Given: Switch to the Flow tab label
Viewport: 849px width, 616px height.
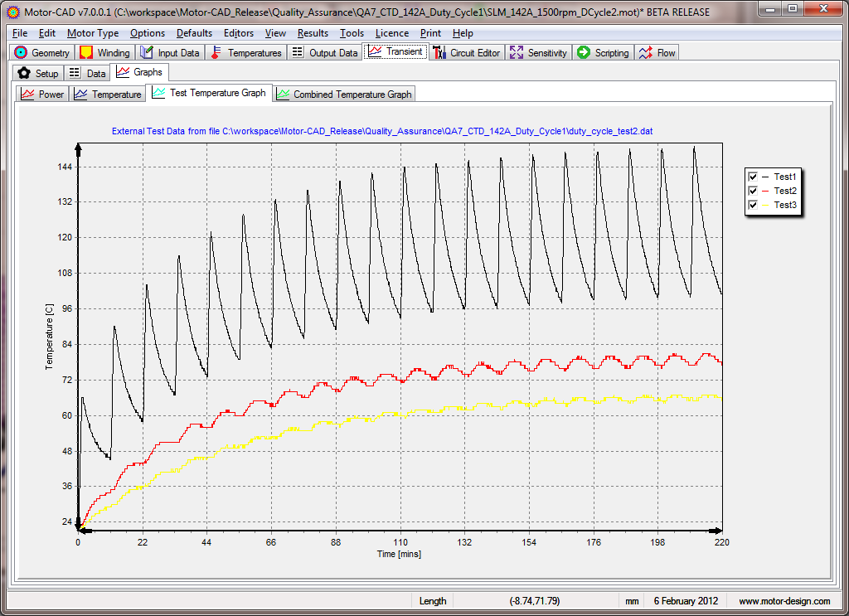Looking at the screenshot, I should [x=666, y=52].
